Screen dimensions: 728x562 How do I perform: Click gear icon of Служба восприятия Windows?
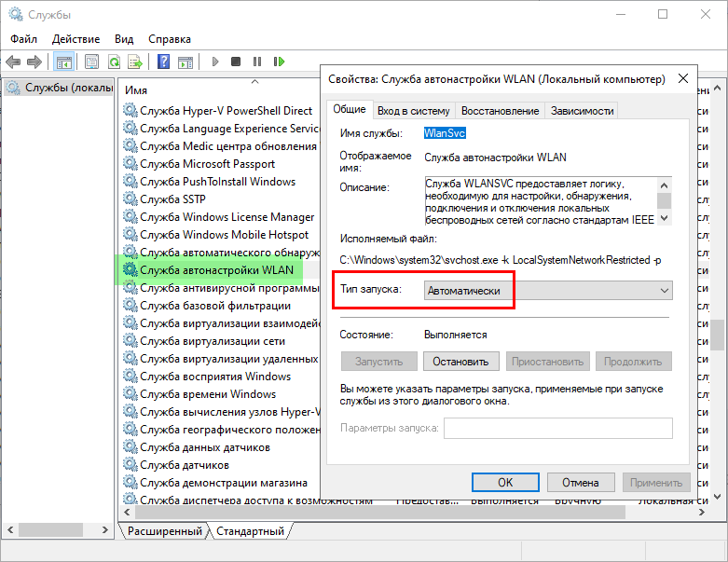tap(130, 376)
